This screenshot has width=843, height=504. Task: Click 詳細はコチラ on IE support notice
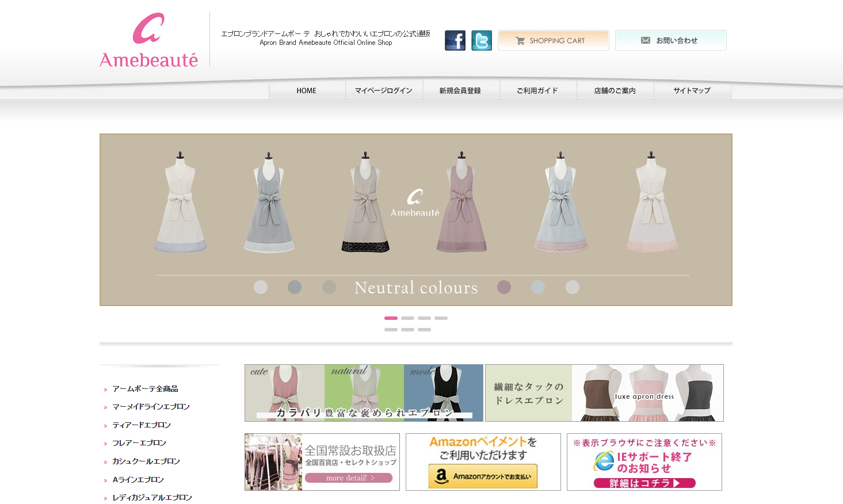pos(644,483)
